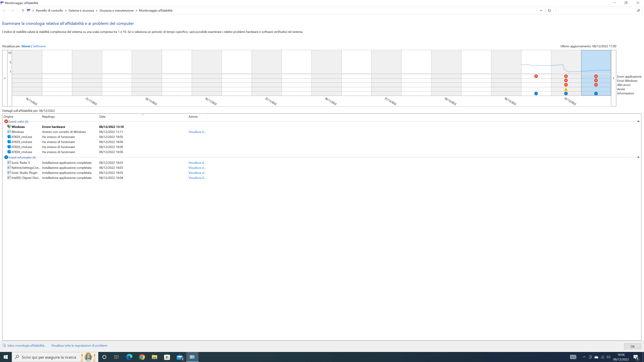Screen dimensions: 644x362
Task: Click the 06/12 application error red icon
Action: pyautogui.click(x=536, y=76)
